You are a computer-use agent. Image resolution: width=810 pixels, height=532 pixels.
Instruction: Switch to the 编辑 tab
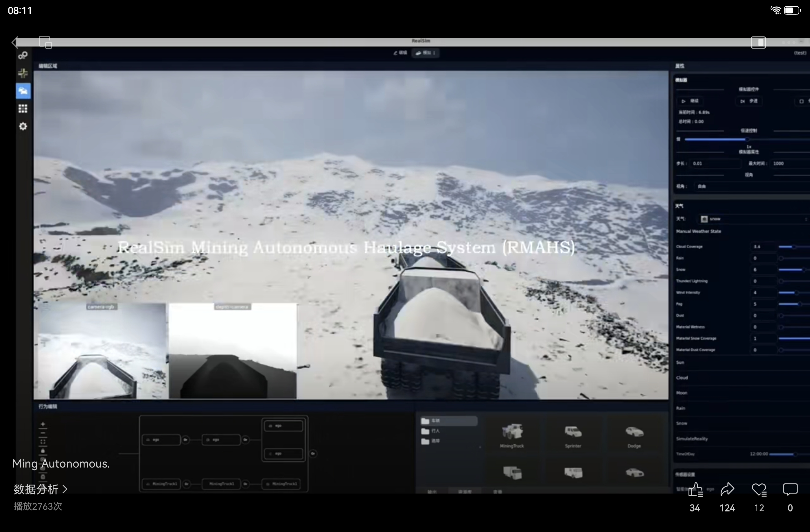(400, 53)
